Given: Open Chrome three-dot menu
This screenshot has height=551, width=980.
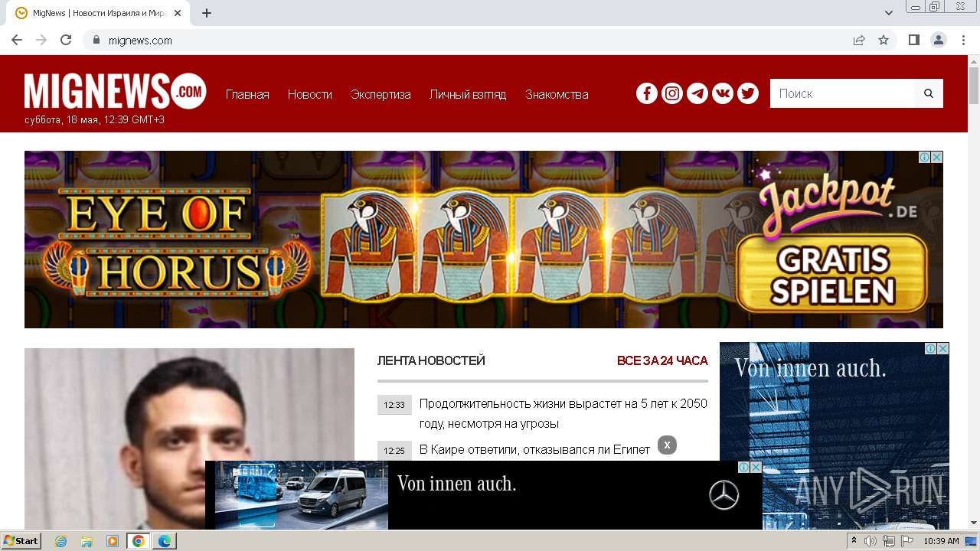Looking at the screenshot, I should point(964,40).
